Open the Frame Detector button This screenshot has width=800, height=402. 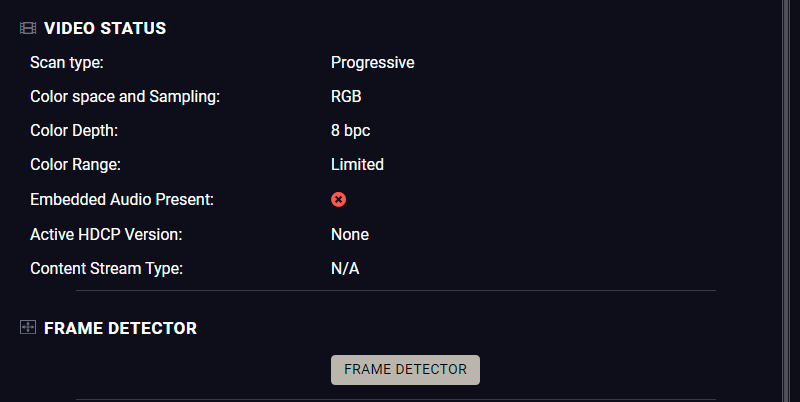click(405, 370)
